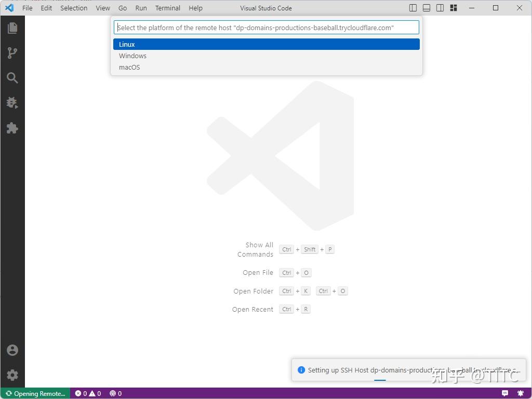Open the Run and Debug view

pos(12,103)
